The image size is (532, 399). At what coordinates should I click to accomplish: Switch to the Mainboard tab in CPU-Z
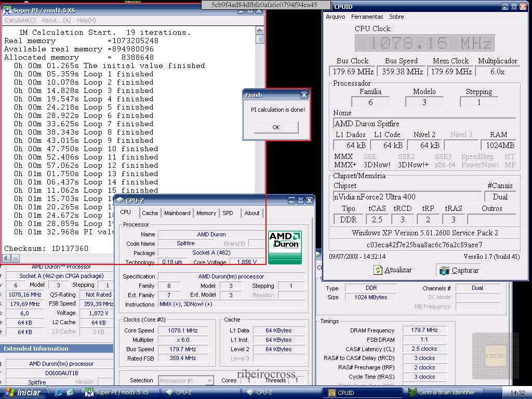click(x=177, y=213)
